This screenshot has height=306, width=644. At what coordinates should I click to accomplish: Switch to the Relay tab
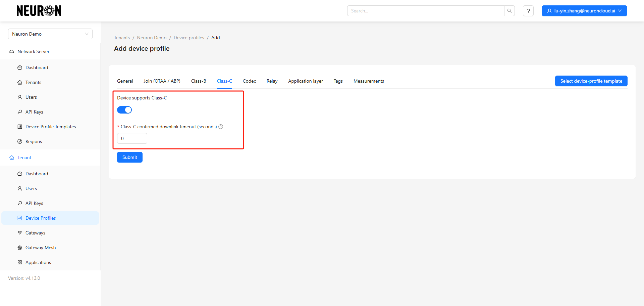[x=272, y=81]
